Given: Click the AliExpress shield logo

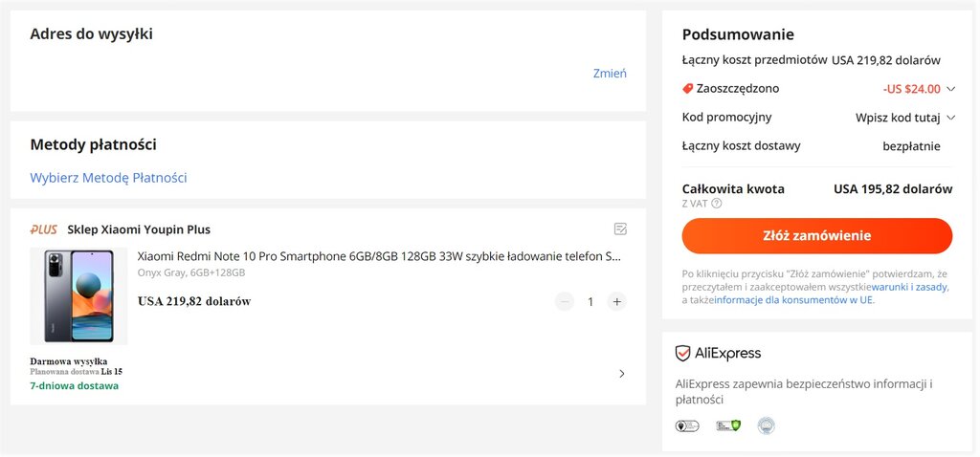Looking at the screenshot, I should click(682, 354).
